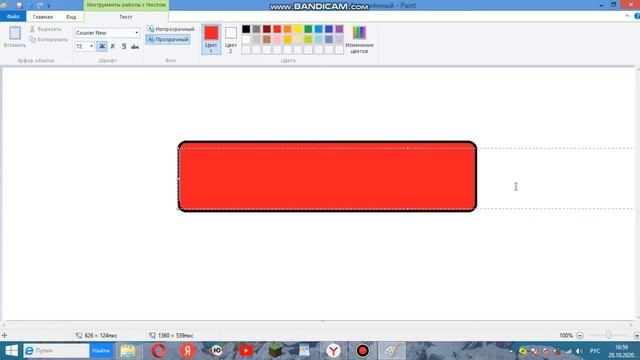Select Transparent (Прозрачный) background option
Viewport: 640px width, 360px height.
[168, 40]
